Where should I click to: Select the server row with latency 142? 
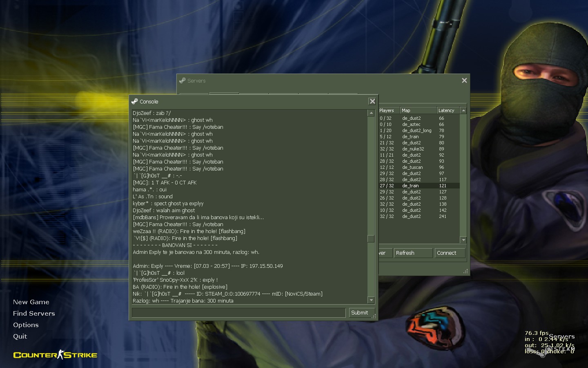(x=419, y=210)
